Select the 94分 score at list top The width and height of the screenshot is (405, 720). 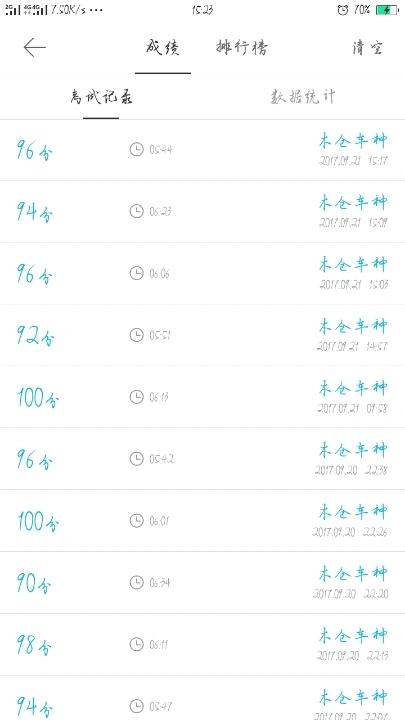pos(35,213)
